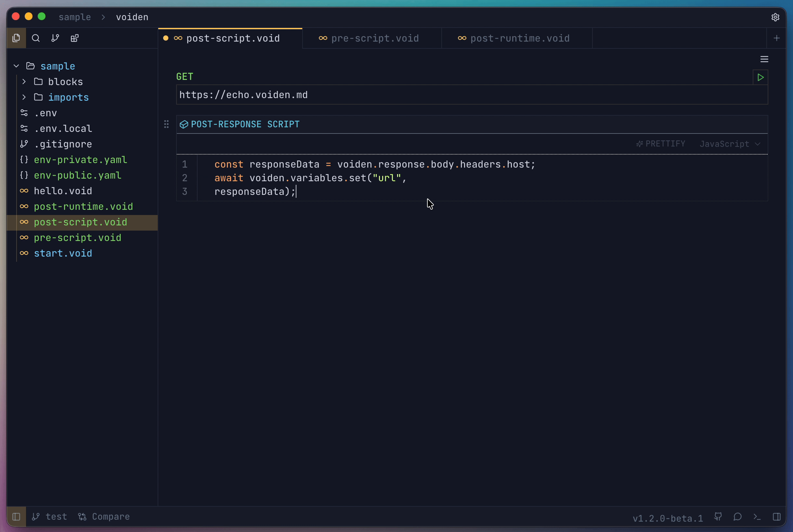Open the terminal icon in status bar
Viewport: 793px width, 532px height.
[x=757, y=517]
